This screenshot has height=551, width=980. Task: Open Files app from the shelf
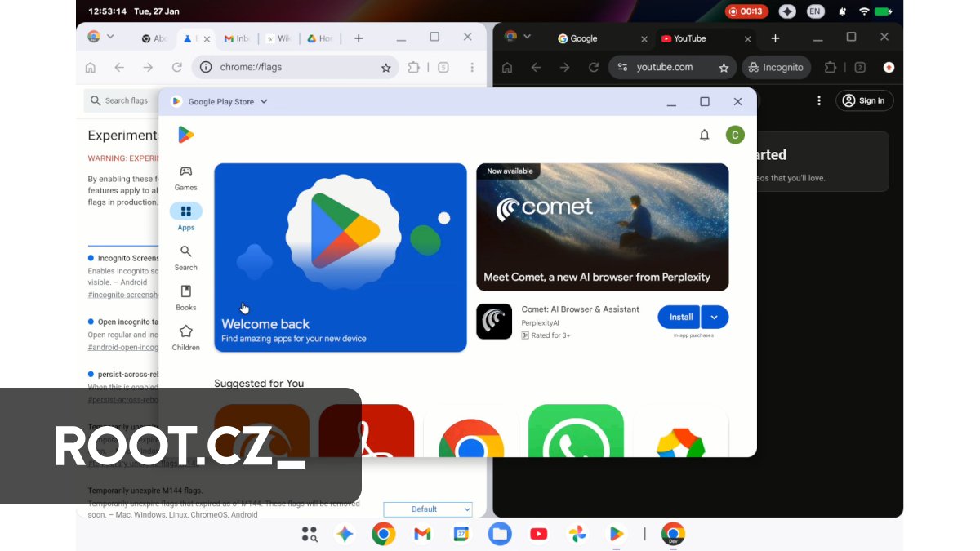(500, 534)
